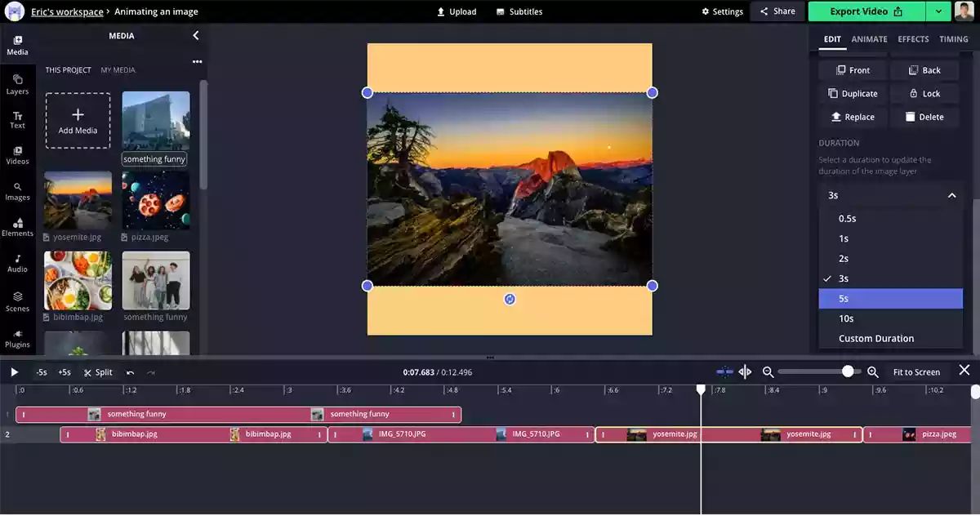980x516 pixels.
Task: Collapse the Media panel with chevron
Action: [195, 36]
